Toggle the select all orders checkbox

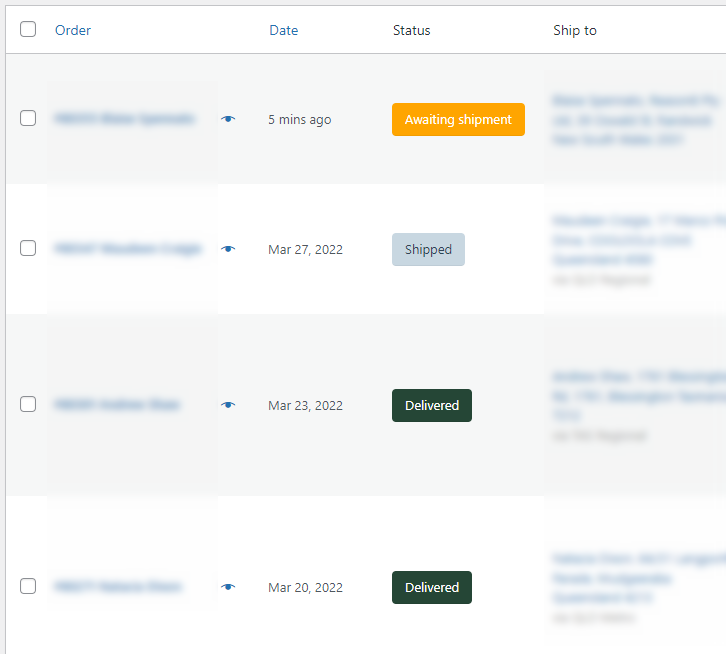pos(28,29)
